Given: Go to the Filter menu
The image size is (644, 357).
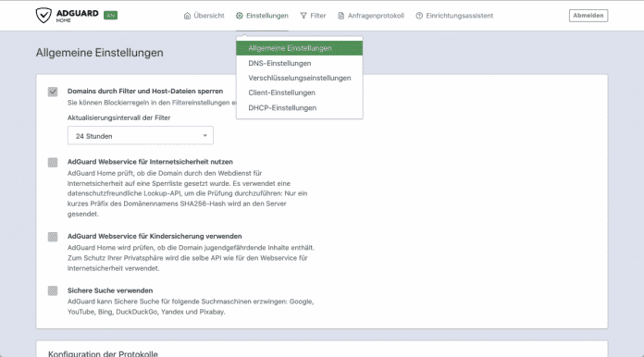Looking at the screenshot, I should click(313, 16).
